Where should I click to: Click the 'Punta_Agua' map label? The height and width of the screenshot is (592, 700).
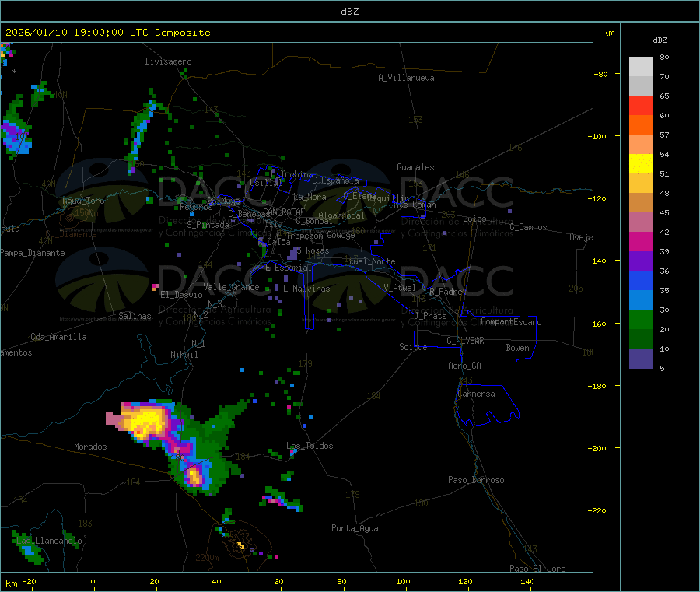click(355, 528)
